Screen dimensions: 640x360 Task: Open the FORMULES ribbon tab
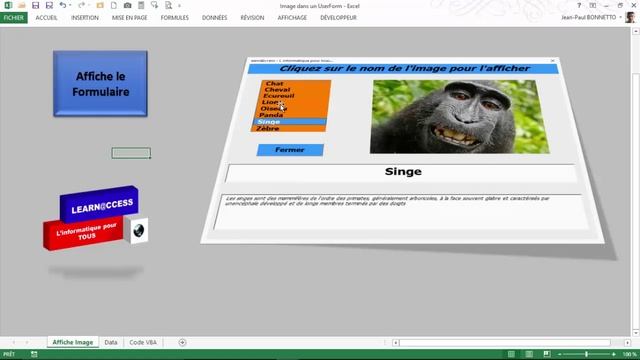175,18
